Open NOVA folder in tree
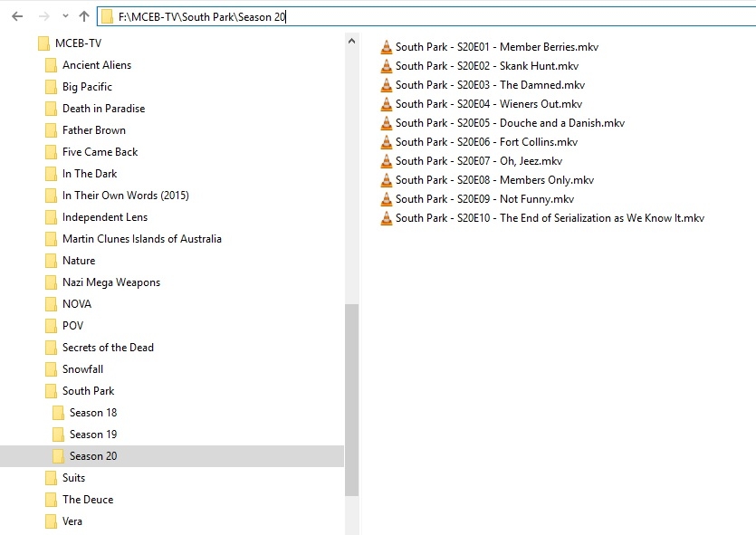The image size is (756, 535). 77,303
